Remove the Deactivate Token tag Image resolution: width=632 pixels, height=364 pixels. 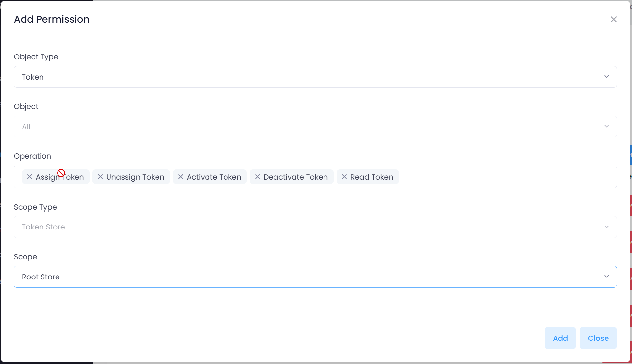point(258,177)
